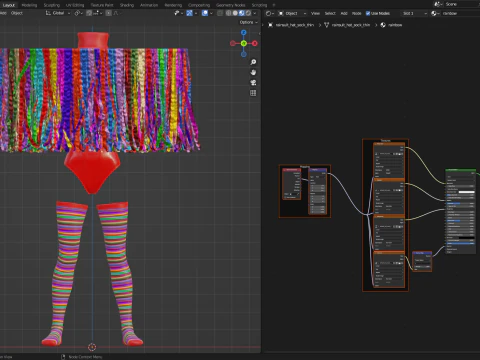Click the 3D cursor at the scene origin
Image resolution: width=480 pixels, height=360 pixels.
click(x=92, y=347)
